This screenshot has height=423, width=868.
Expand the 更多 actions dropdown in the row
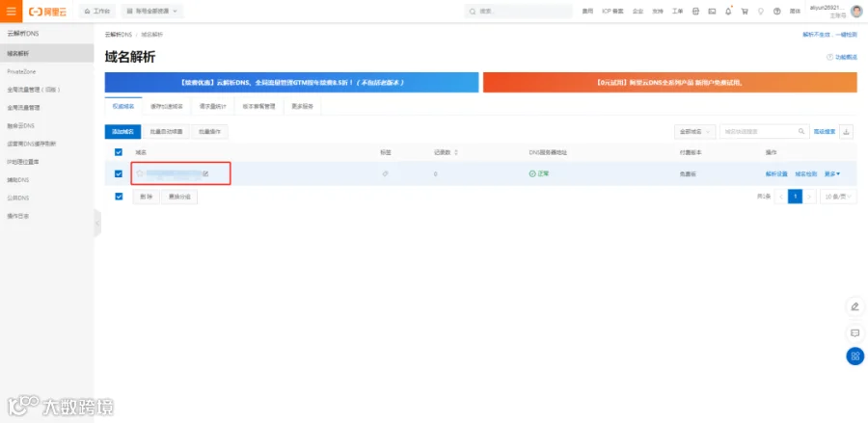pyautogui.click(x=832, y=173)
